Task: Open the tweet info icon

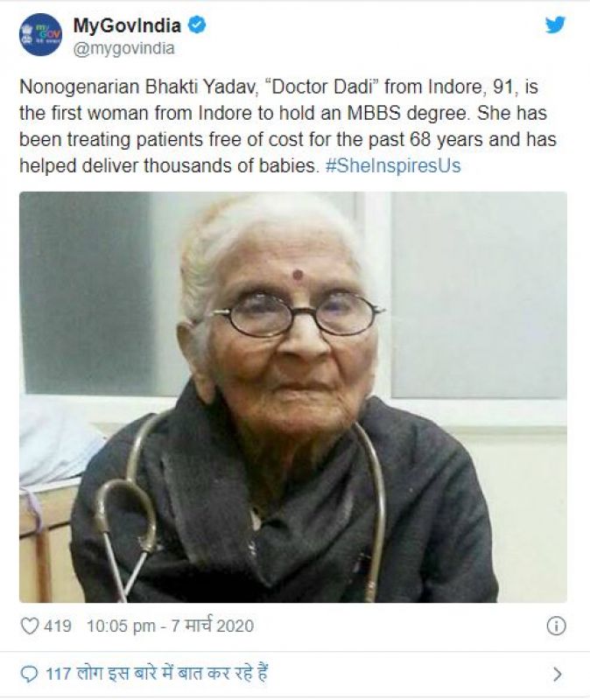Action: (x=556, y=626)
